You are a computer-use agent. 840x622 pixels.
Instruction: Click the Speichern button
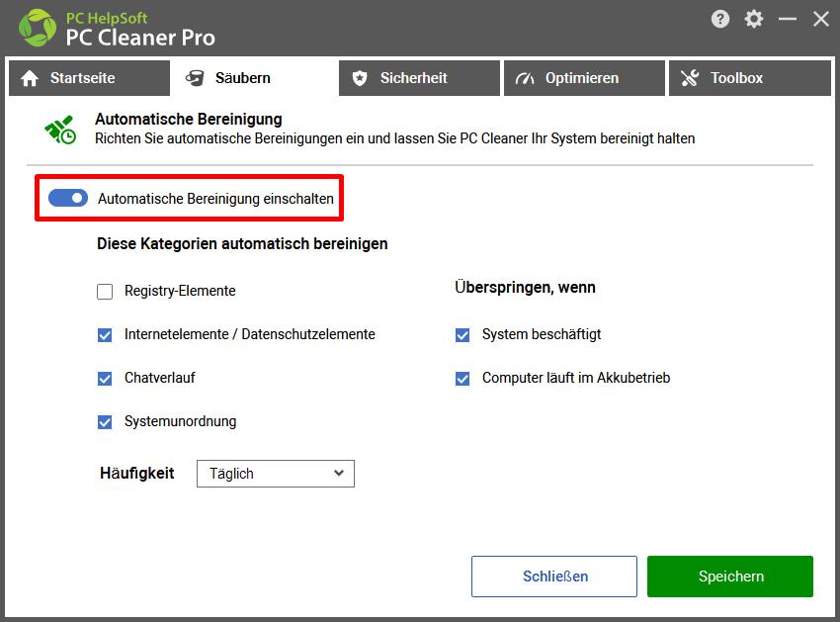[730, 577]
